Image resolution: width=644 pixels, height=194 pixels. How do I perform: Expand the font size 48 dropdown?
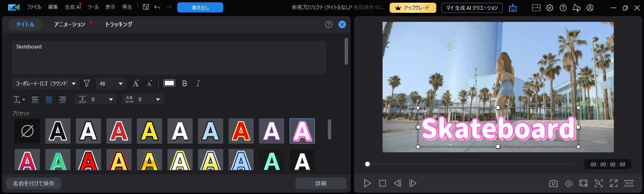[120, 83]
